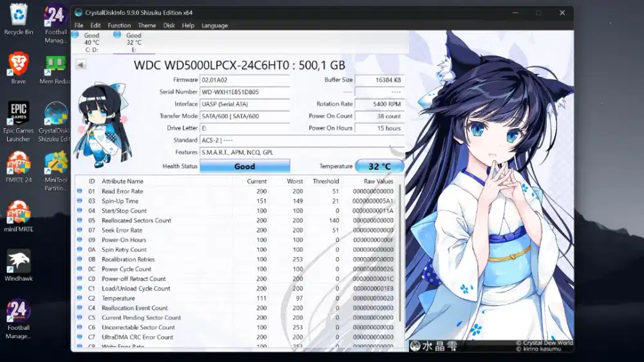Launch Brave browser from desktop
The width and height of the screenshot is (644, 362).
(x=19, y=68)
